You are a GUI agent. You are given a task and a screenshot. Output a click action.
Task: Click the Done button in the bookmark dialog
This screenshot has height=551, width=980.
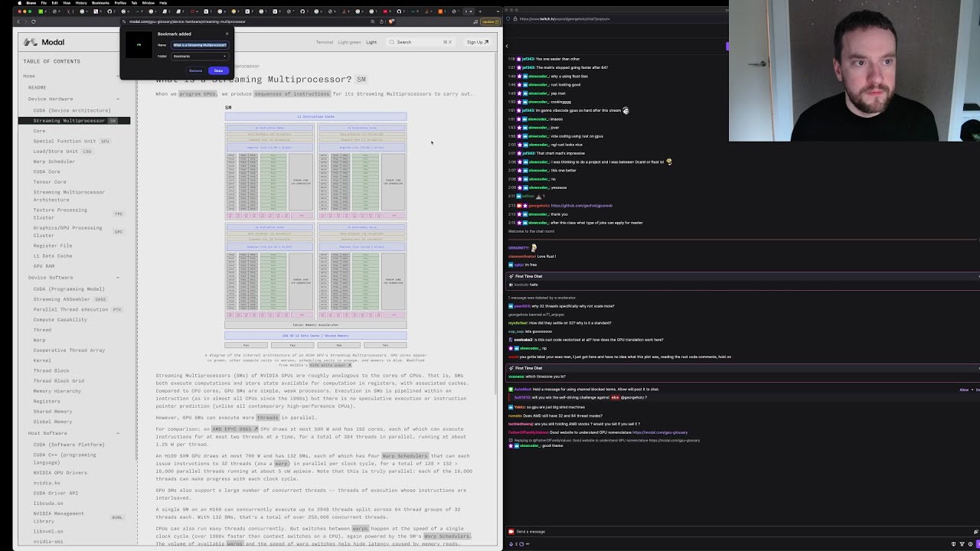tap(218, 70)
